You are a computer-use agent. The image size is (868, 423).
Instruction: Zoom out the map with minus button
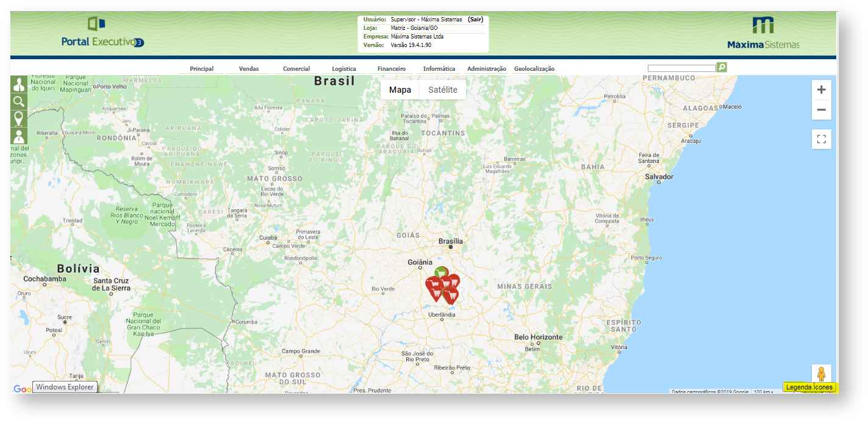coord(822,110)
